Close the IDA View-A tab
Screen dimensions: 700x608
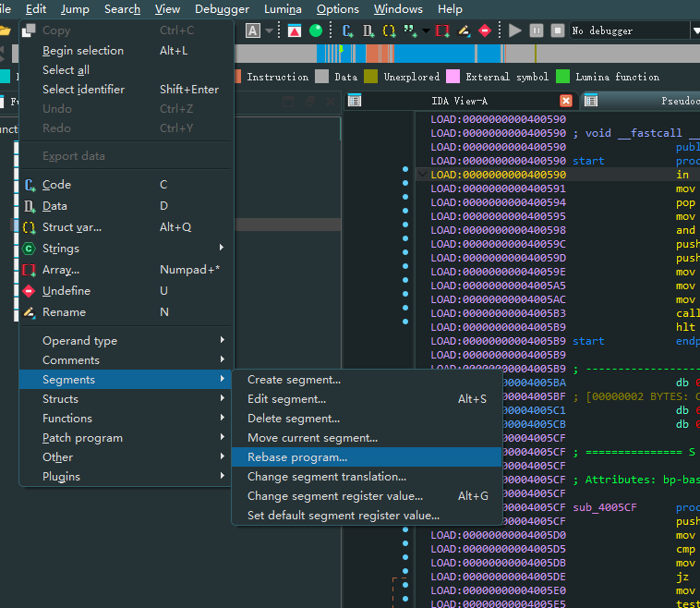(566, 101)
